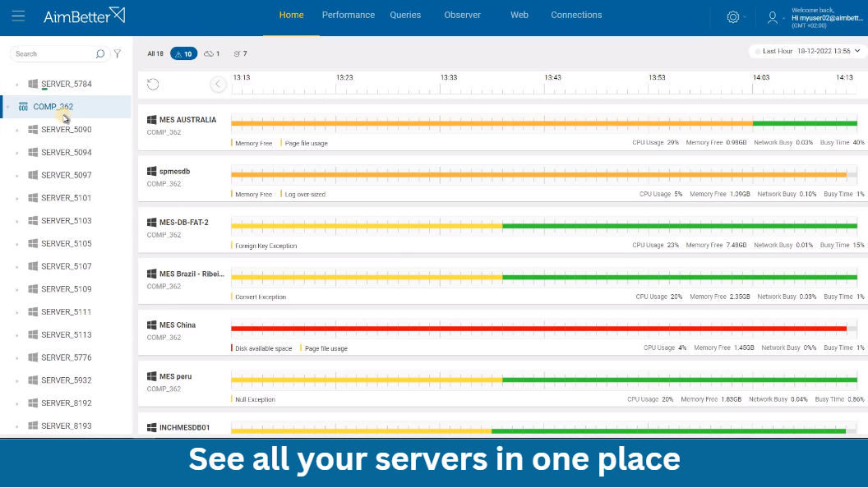Viewport: 868px width, 488px height.
Task: Select SERVER_5932 in tree
Action: [x=66, y=380]
